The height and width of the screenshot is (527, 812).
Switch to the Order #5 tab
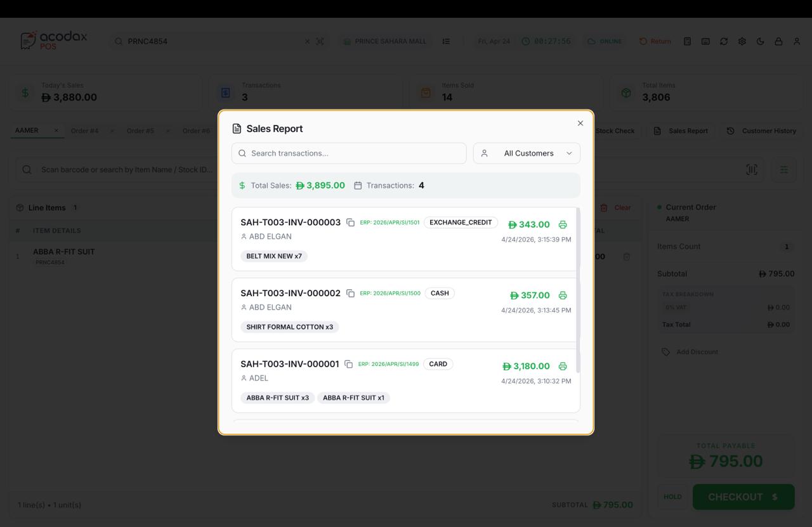pyautogui.click(x=140, y=131)
